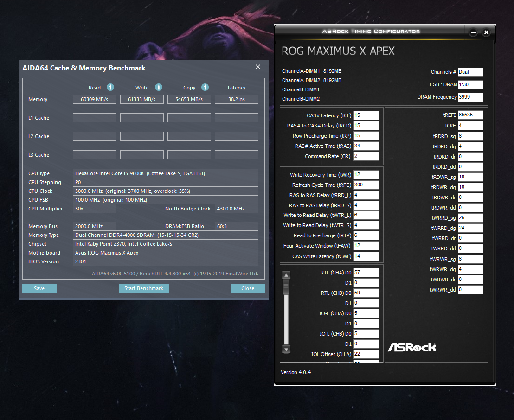Image resolution: width=514 pixels, height=420 pixels.
Task: Click the Four Activate Window (tFAW) field
Action: 366,245
